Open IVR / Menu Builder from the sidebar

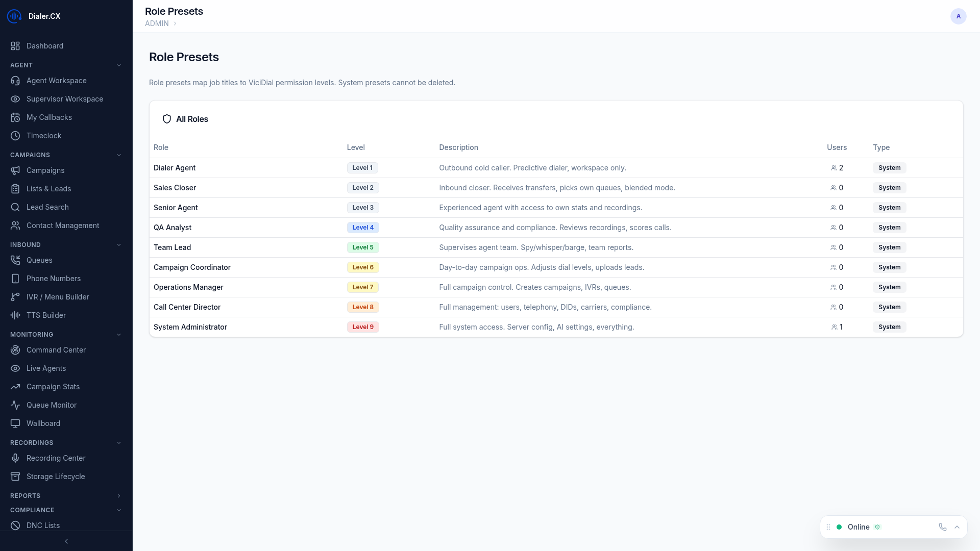point(58,297)
